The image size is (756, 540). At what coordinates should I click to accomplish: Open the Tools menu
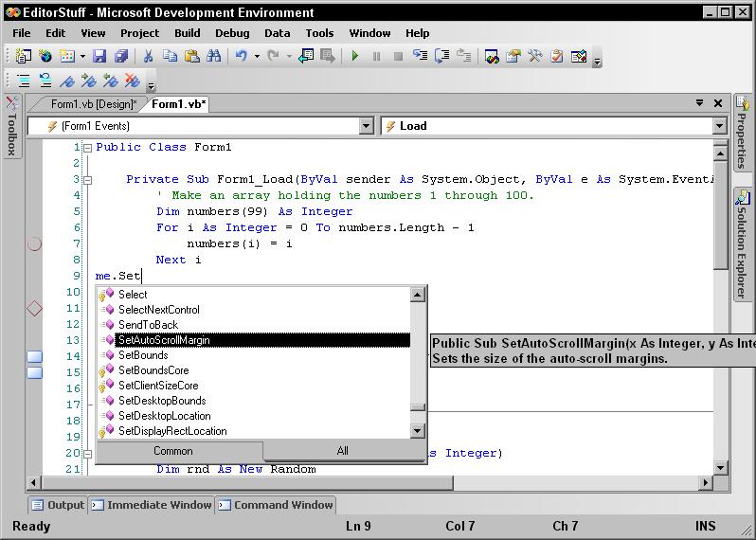pos(319,33)
